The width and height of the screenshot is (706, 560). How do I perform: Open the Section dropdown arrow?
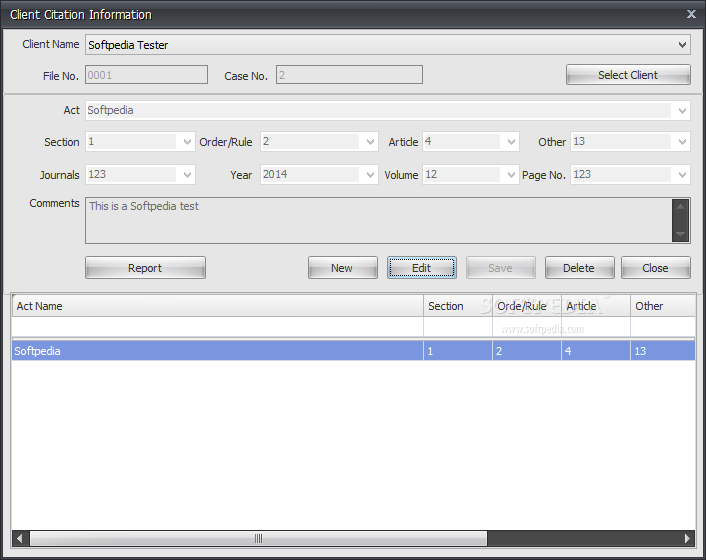tap(187, 142)
